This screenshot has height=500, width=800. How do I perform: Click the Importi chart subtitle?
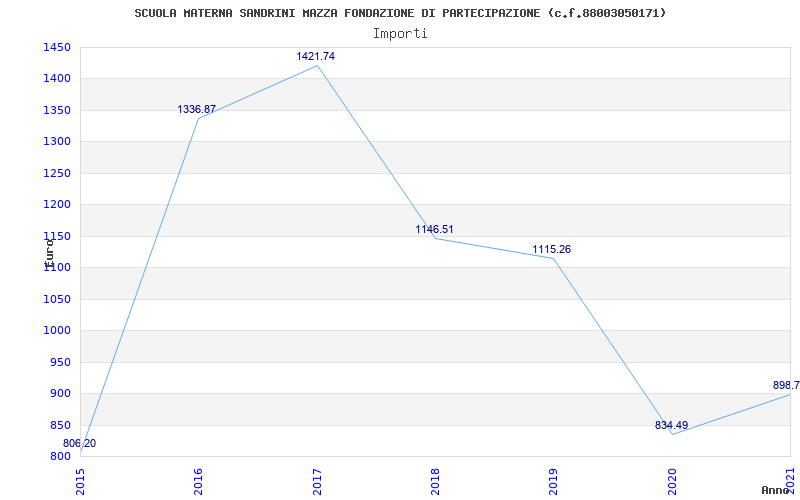point(400,34)
